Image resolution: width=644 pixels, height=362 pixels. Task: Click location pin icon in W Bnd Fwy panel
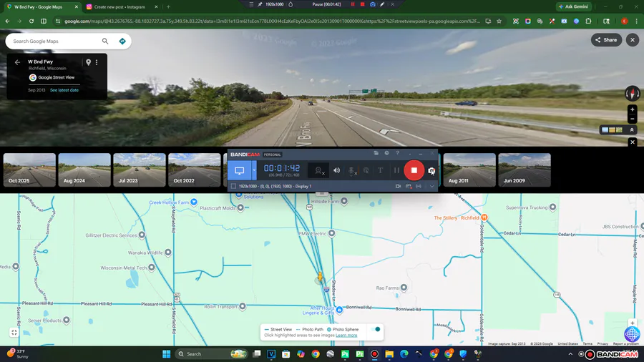[x=88, y=62]
